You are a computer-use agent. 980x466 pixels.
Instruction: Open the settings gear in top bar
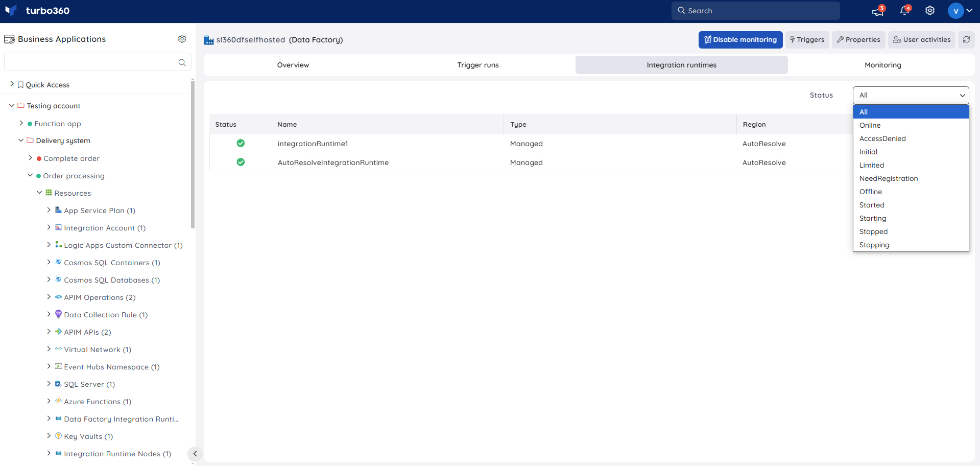click(930, 11)
